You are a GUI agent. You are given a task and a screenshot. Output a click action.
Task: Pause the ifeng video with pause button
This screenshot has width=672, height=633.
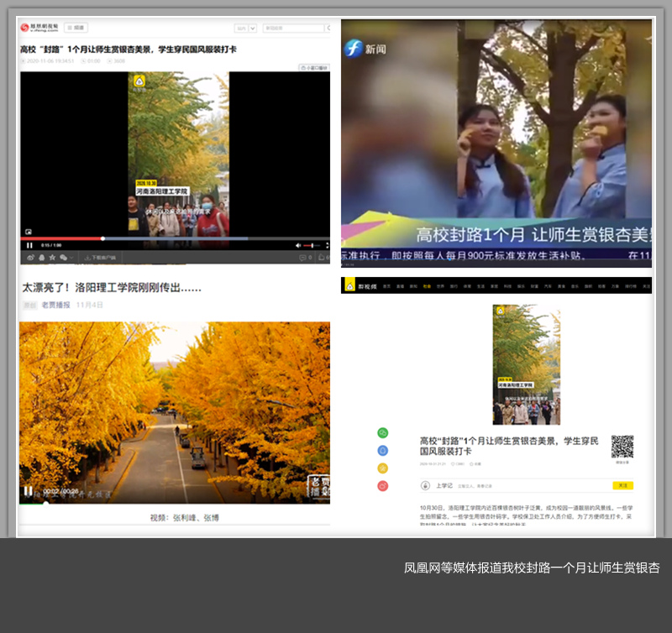pos(29,245)
